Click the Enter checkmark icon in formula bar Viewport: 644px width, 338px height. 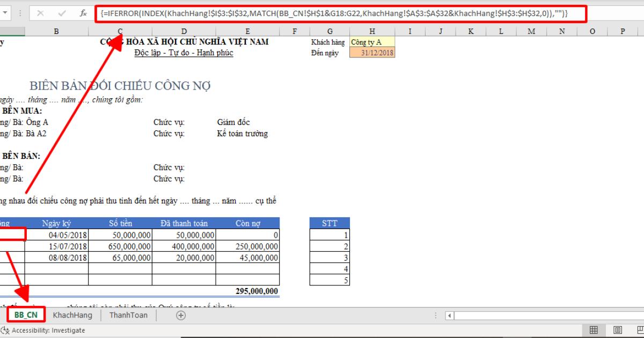[x=61, y=13]
